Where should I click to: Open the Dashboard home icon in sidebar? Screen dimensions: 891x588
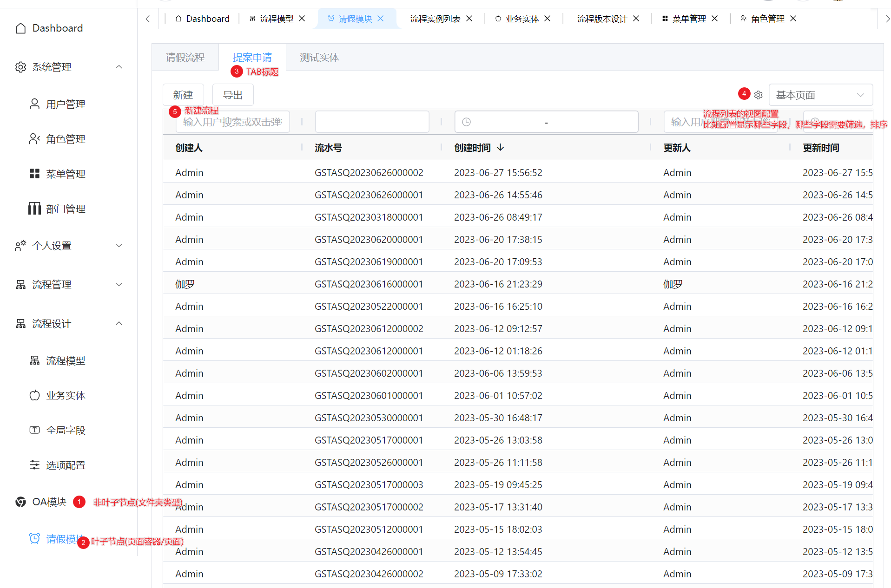(x=20, y=28)
